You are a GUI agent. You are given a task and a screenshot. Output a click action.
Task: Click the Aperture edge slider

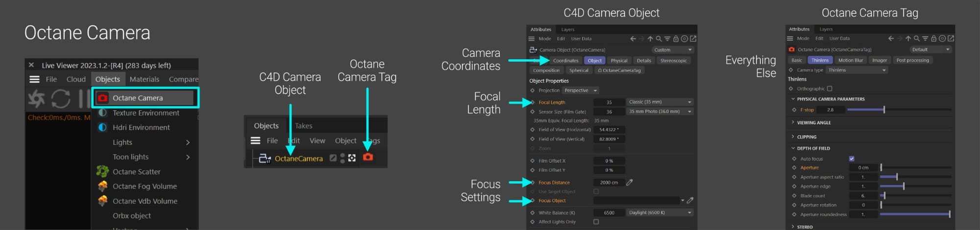[x=916, y=186]
